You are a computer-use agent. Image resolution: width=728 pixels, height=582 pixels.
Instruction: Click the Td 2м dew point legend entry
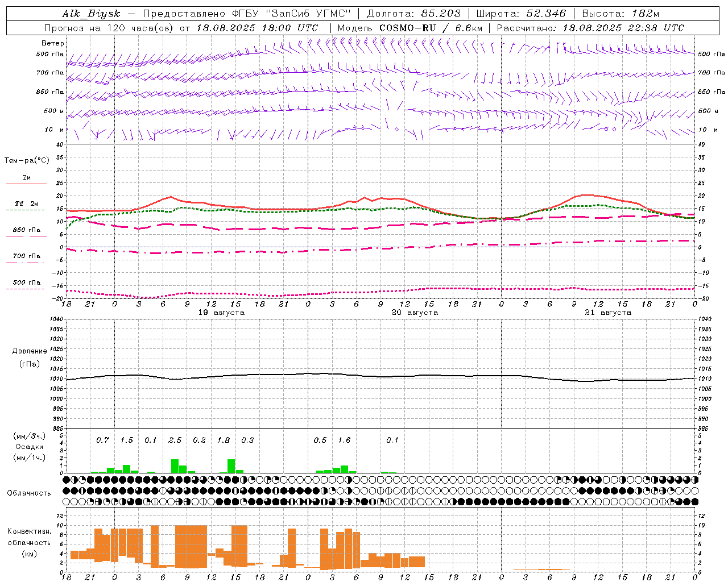point(26,203)
